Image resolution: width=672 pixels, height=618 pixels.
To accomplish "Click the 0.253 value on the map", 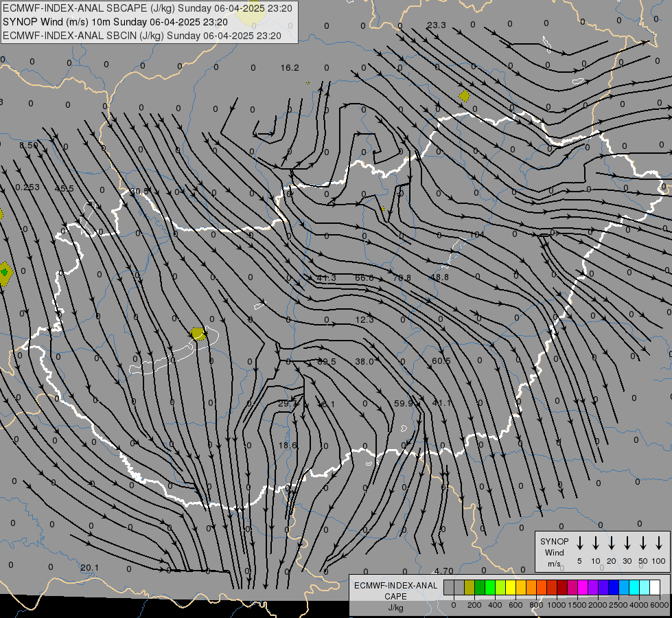I will tap(27, 187).
